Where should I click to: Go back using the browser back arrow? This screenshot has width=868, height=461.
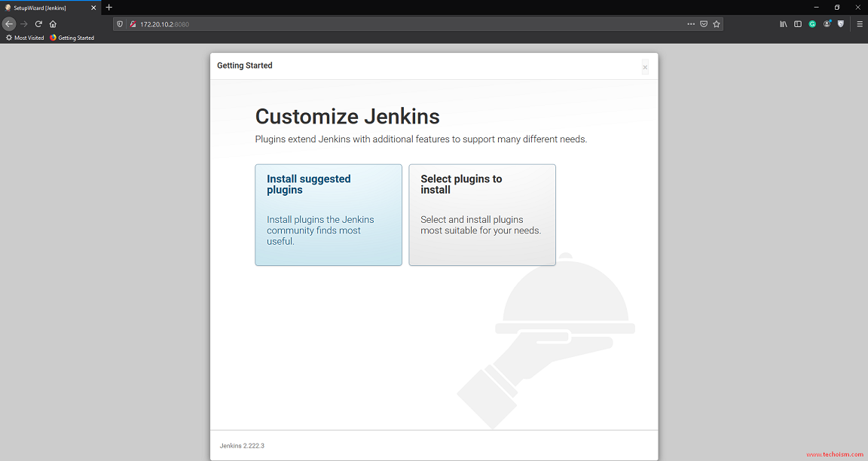click(9, 24)
